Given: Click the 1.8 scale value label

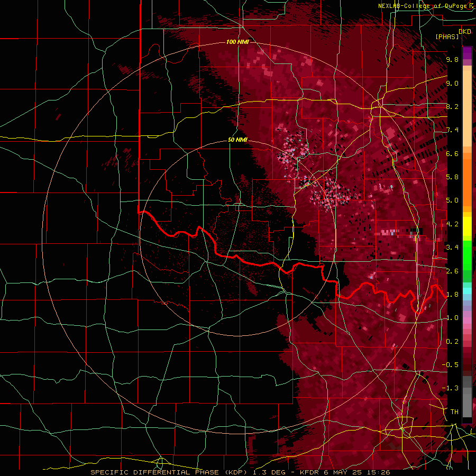Looking at the screenshot, I should coord(452,295).
